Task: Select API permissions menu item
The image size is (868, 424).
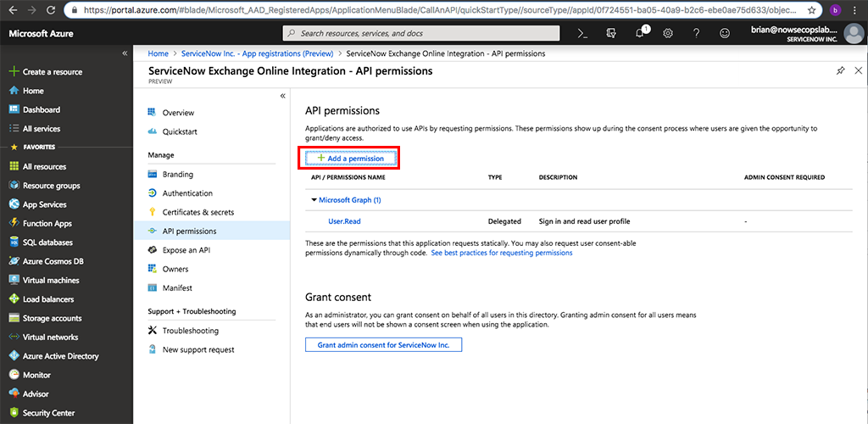Action: tap(212, 231)
